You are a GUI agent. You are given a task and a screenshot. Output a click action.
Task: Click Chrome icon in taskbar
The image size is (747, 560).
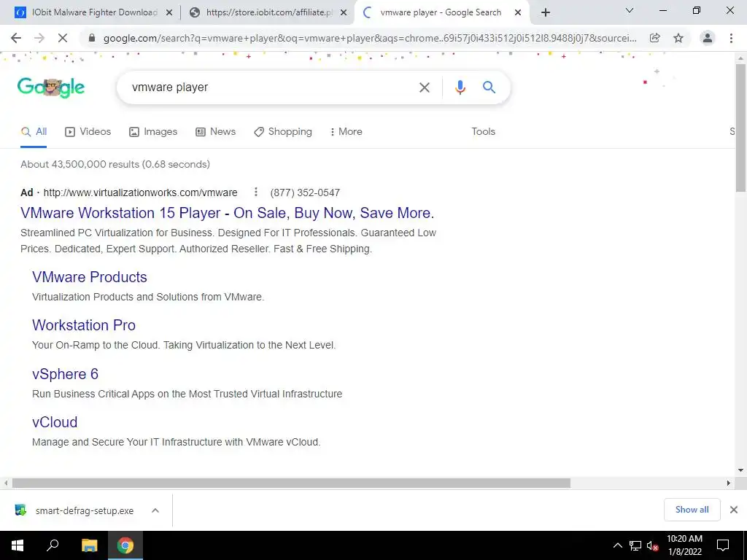125,545
